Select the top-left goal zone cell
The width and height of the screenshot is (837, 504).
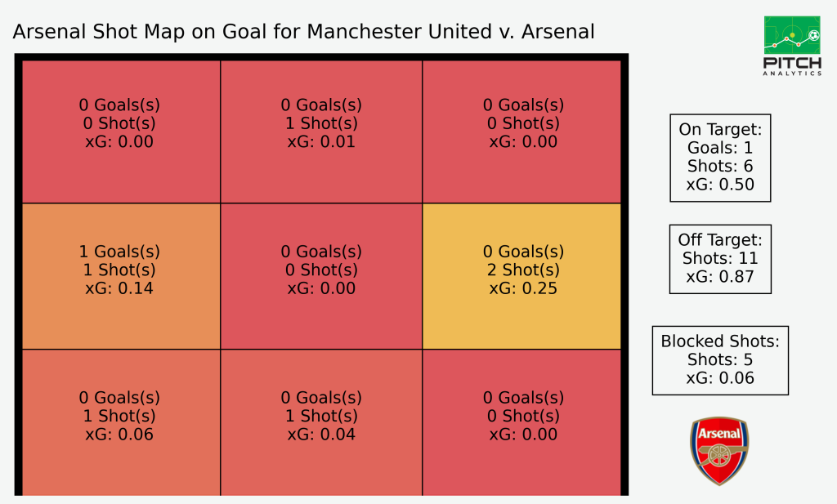point(121,132)
